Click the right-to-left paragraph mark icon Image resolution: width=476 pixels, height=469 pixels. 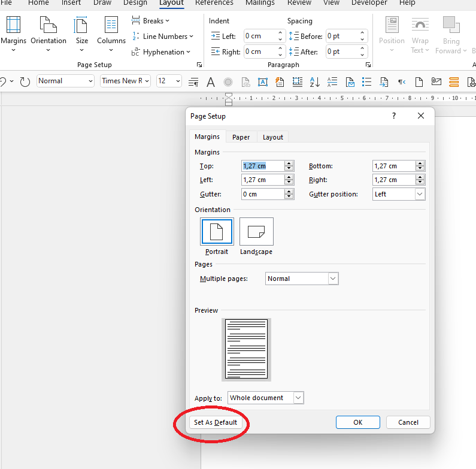click(x=402, y=81)
